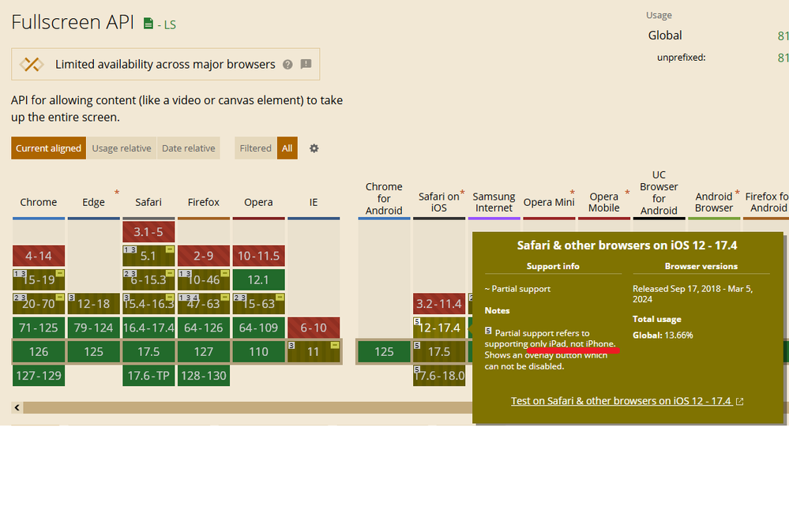Click the Opera Mini header
The width and height of the screenshot is (789, 532).
click(549, 202)
